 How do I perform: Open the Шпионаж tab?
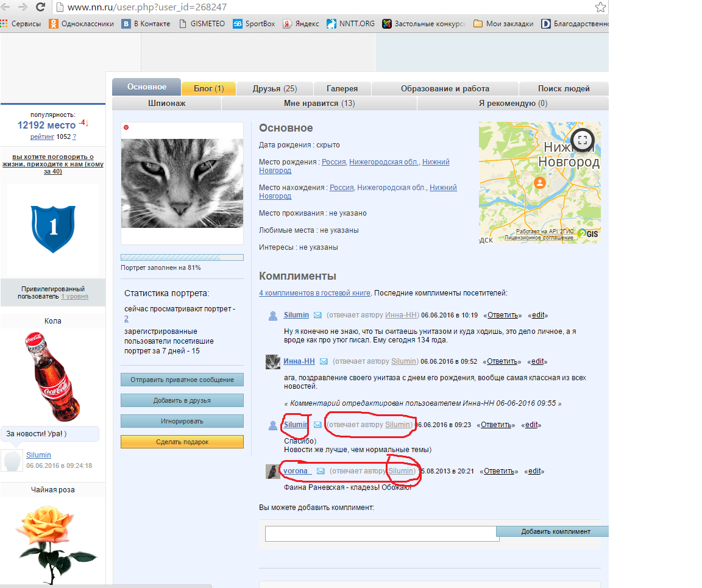click(x=167, y=104)
